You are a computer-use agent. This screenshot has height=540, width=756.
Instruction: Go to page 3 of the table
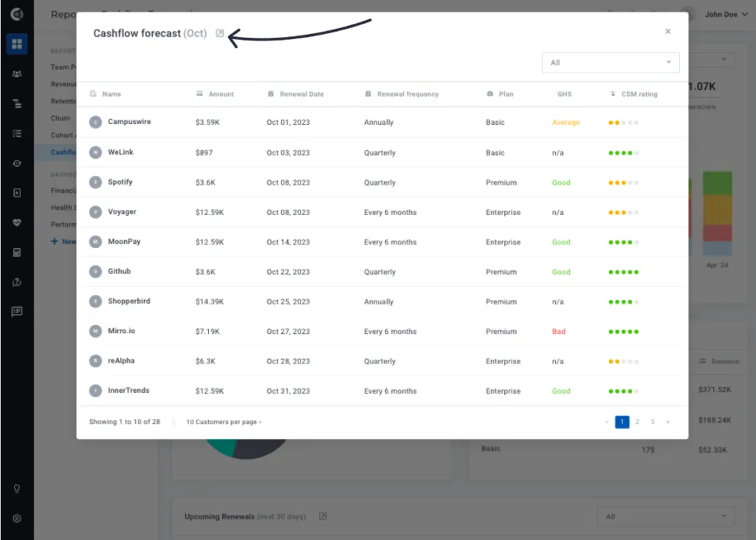click(653, 423)
